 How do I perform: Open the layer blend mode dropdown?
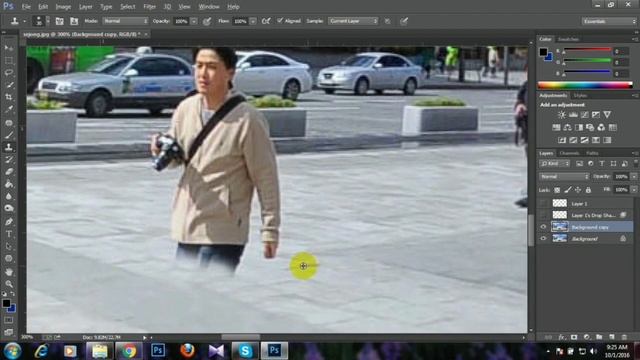(564, 177)
